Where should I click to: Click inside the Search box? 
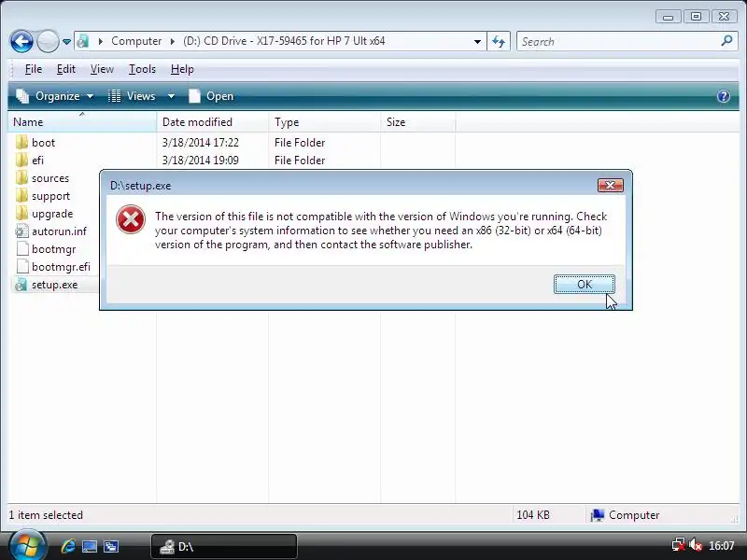point(617,42)
